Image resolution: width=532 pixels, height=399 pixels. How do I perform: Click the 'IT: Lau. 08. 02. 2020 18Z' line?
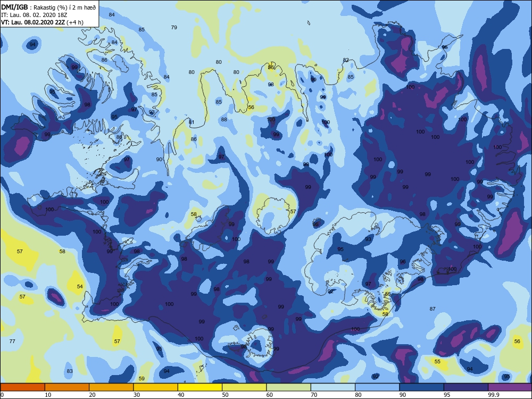(x=33, y=15)
